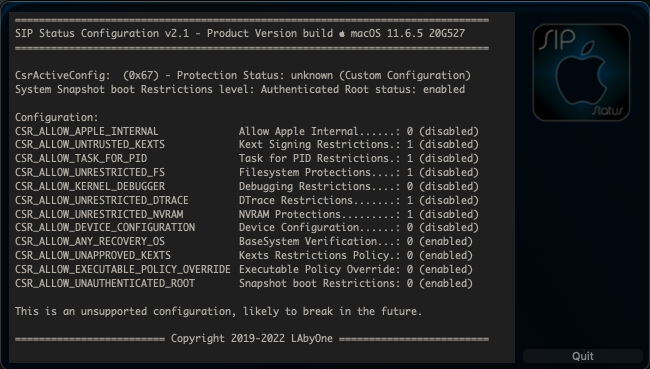The height and width of the screenshot is (369, 650).
Task: Click 'Authenticated Root status: enabled' text
Action: [x=363, y=90]
